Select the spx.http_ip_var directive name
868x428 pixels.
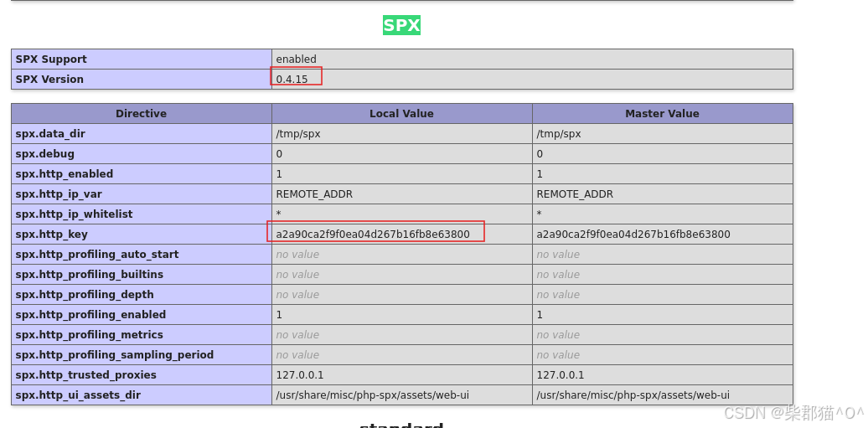[x=59, y=194]
